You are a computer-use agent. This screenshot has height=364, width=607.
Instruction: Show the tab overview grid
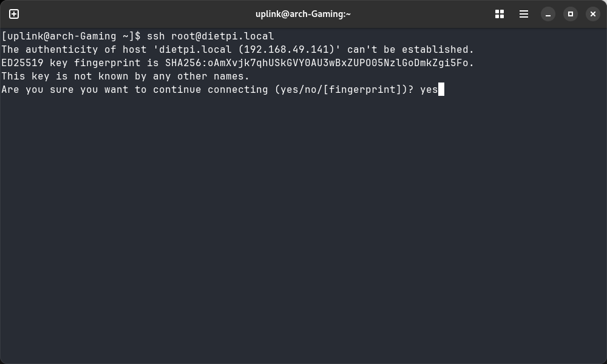click(x=500, y=14)
